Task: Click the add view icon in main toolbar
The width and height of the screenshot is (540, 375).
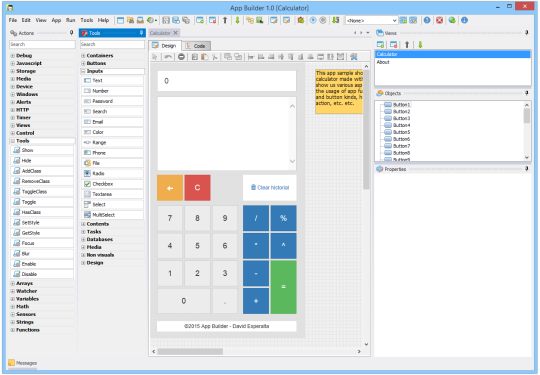Action: [x=200, y=20]
